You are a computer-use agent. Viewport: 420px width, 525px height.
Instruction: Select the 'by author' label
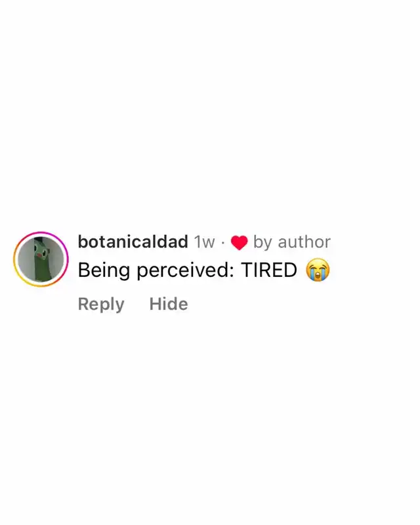pos(292,242)
